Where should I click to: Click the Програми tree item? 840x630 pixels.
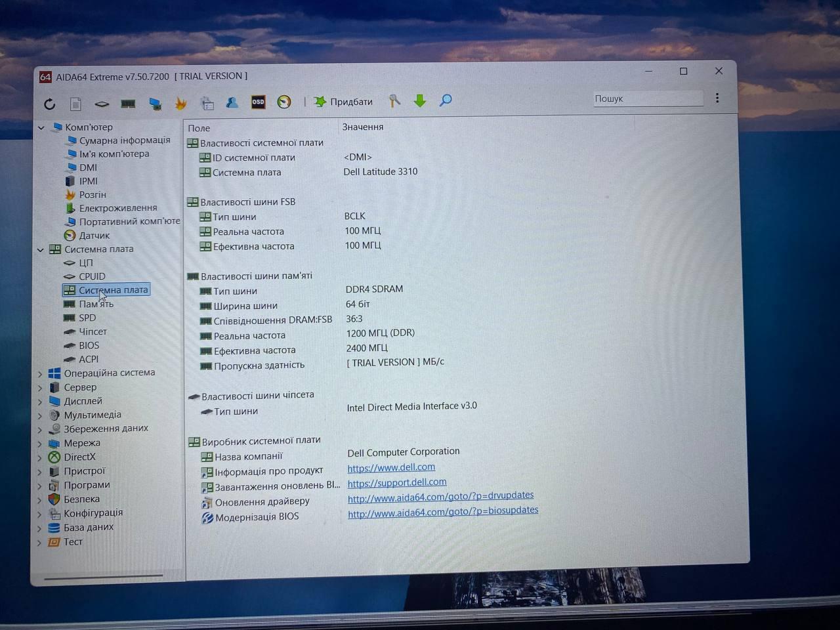coord(87,485)
